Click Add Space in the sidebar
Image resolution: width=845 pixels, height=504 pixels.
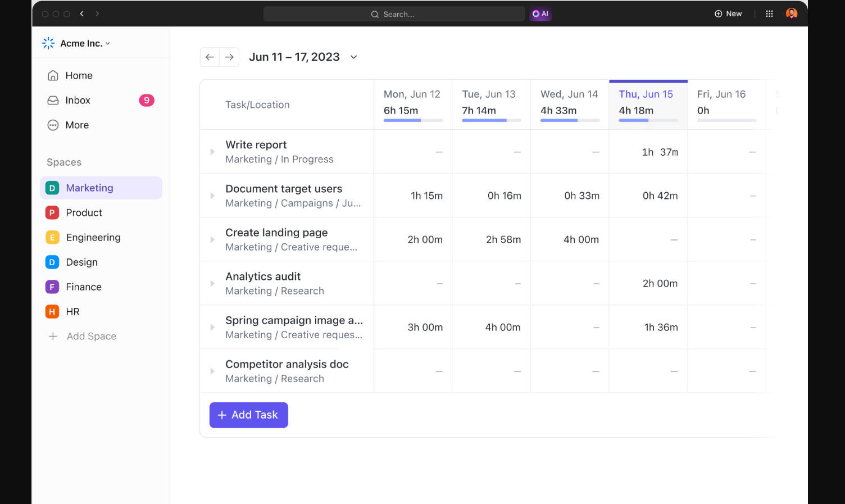(83, 336)
